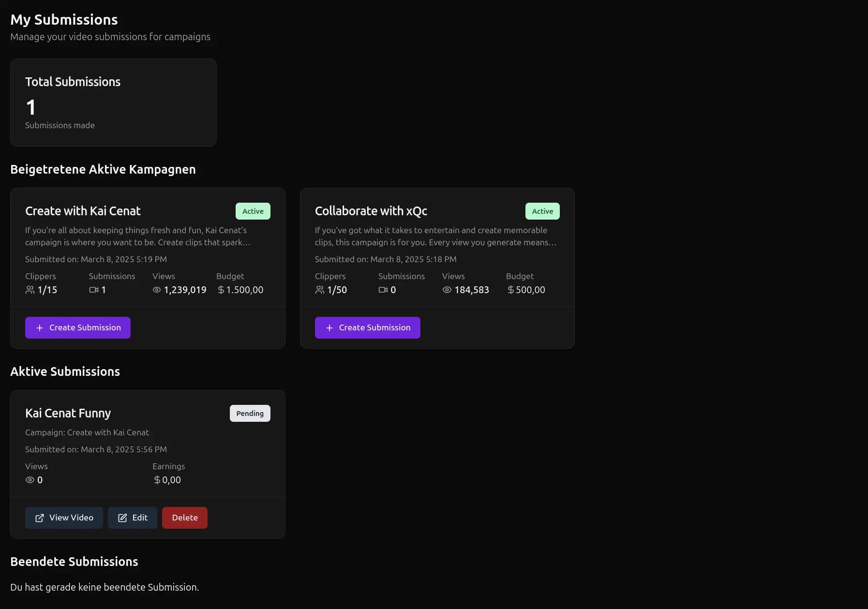Delete the Kai Cenat Funny submission
The width and height of the screenshot is (868, 609).
(x=184, y=518)
